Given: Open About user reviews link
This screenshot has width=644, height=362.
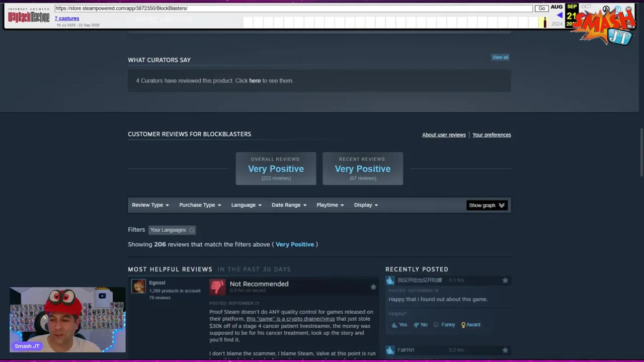Looking at the screenshot, I should (444, 135).
